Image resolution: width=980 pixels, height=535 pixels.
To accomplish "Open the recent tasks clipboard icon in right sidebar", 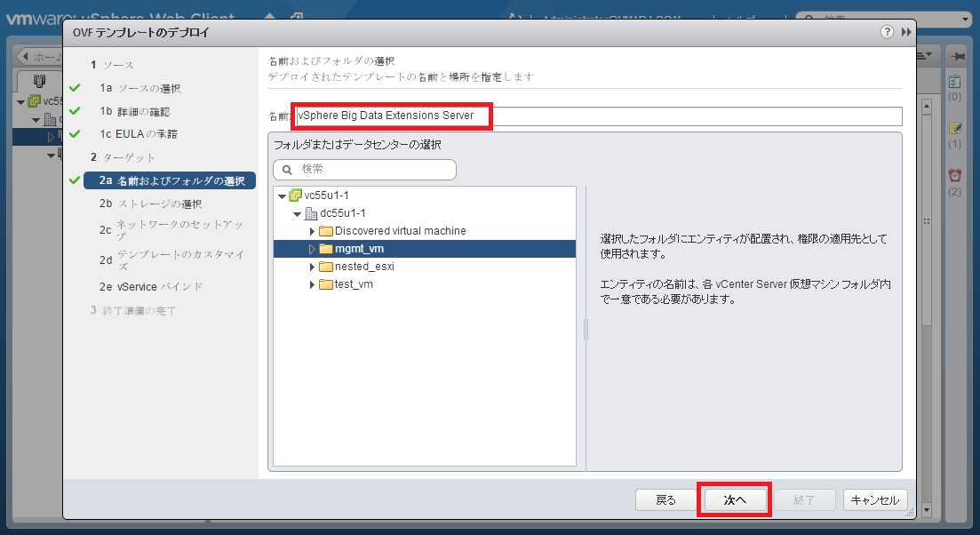I will click(x=955, y=81).
